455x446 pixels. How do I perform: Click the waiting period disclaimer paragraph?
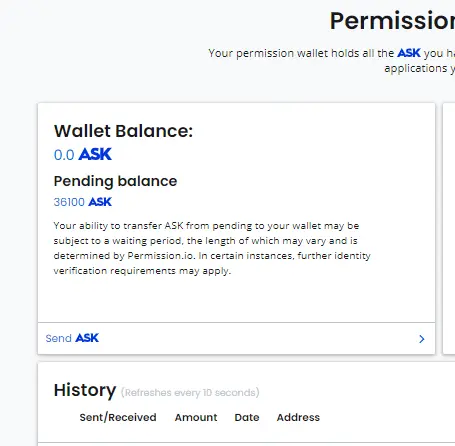point(212,248)
